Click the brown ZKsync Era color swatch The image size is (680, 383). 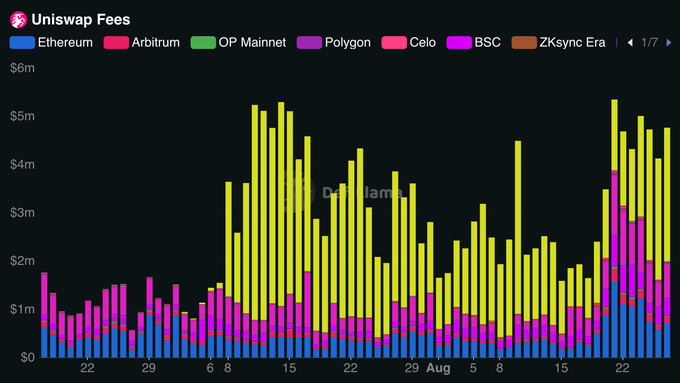(524, 43)
